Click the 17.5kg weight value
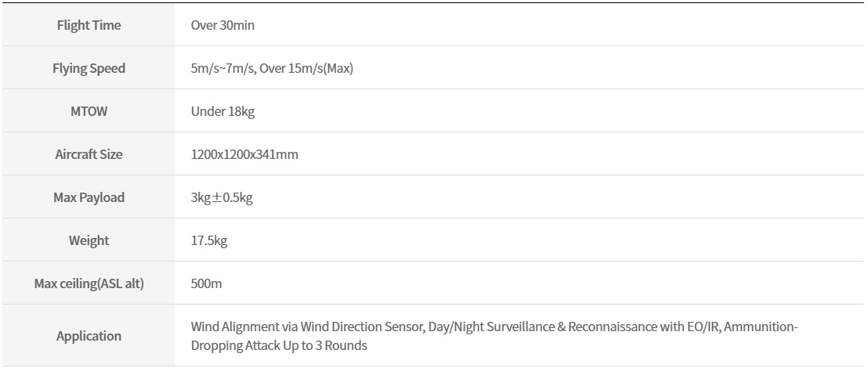 coord(208,240)
